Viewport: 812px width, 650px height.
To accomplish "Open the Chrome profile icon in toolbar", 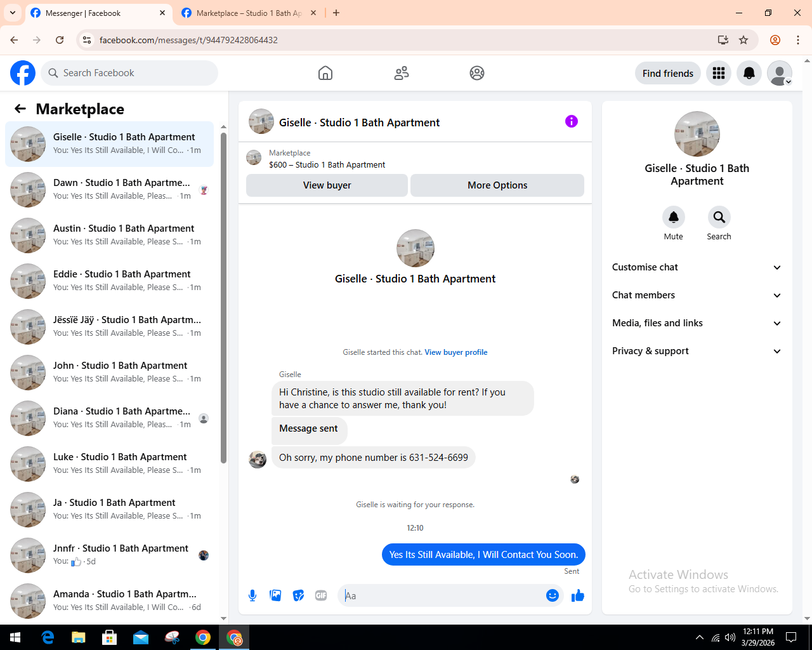I will point(775,40).
